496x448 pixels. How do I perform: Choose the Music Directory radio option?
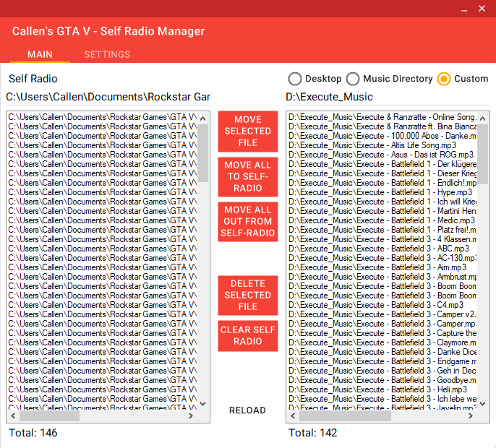353,79
